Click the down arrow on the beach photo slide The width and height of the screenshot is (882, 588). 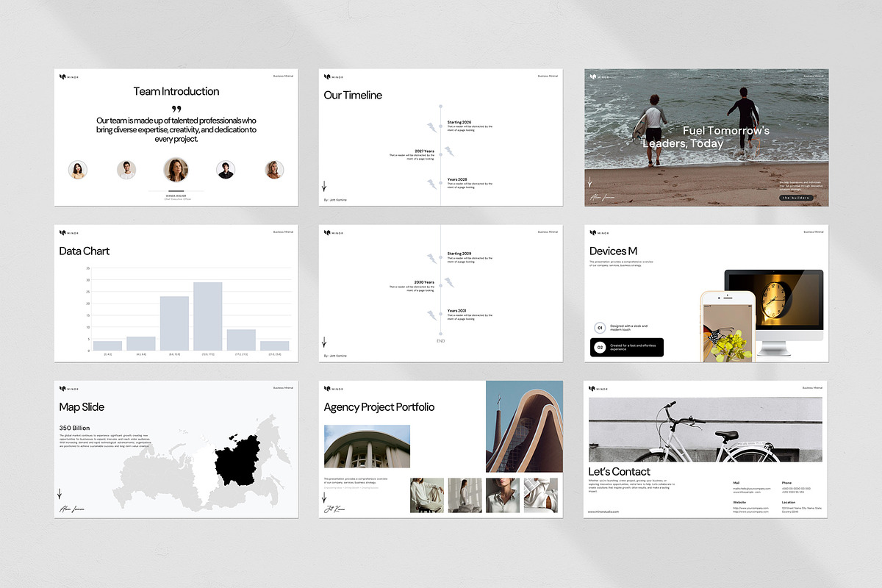pos(589,182)
